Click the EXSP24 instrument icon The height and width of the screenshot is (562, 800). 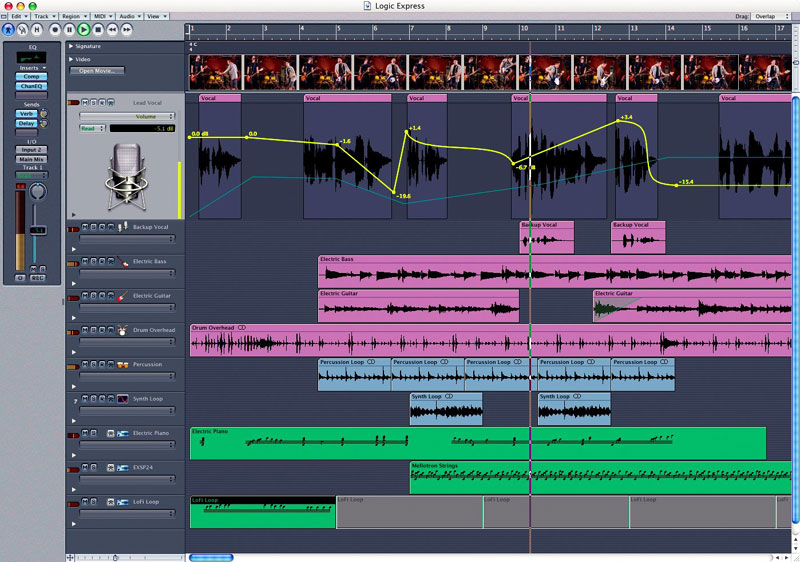122,468
